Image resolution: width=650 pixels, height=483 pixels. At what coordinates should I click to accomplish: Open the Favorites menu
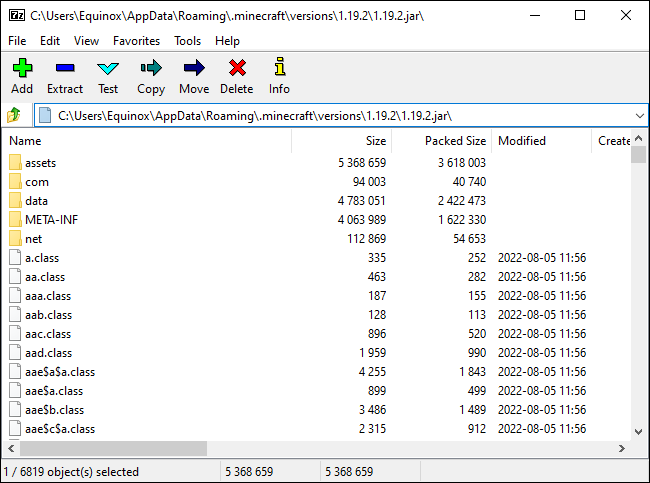point(136,41)
